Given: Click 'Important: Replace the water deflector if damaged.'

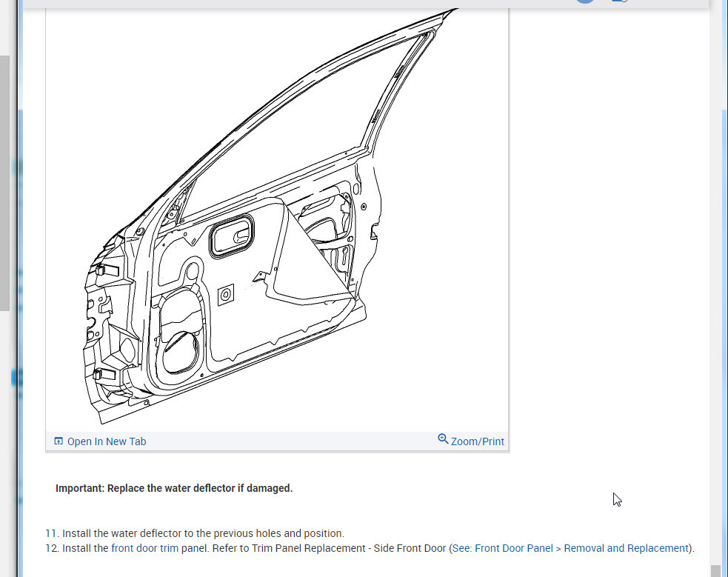Looking at the screenshot, I should pos(174,488).
